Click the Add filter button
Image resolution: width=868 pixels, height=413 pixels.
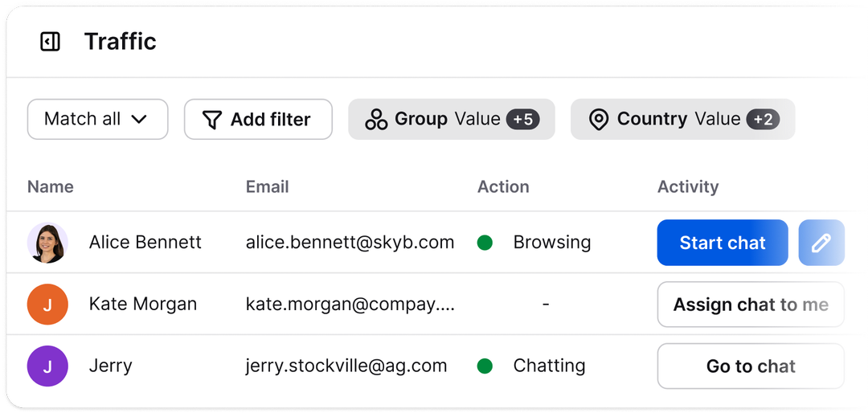tap(258, 120)
